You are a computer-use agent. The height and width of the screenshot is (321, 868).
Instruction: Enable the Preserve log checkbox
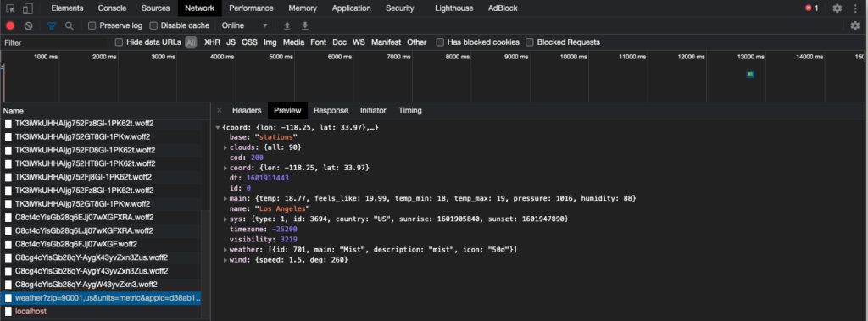(x=92, y=25)
